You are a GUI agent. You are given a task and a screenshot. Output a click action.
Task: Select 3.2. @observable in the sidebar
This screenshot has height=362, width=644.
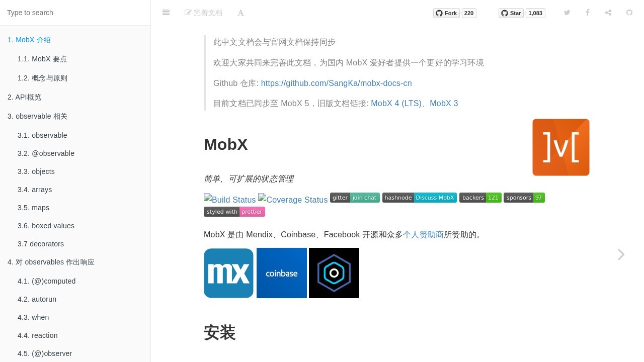(x=46, y=153)
